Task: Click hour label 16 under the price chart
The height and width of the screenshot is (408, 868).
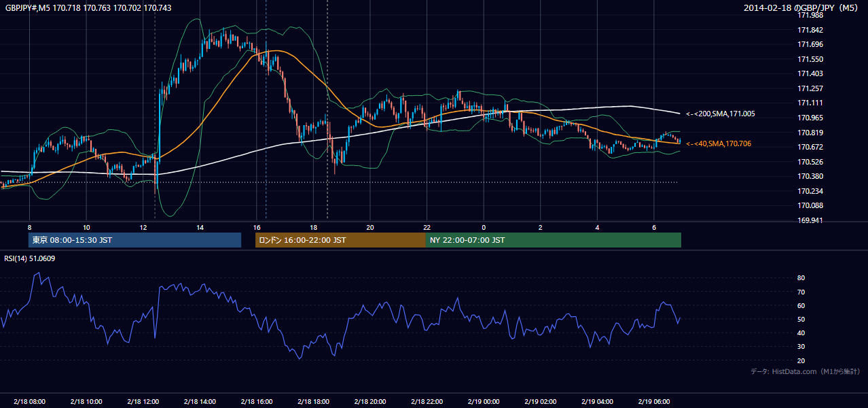Action: click(257, 227)
